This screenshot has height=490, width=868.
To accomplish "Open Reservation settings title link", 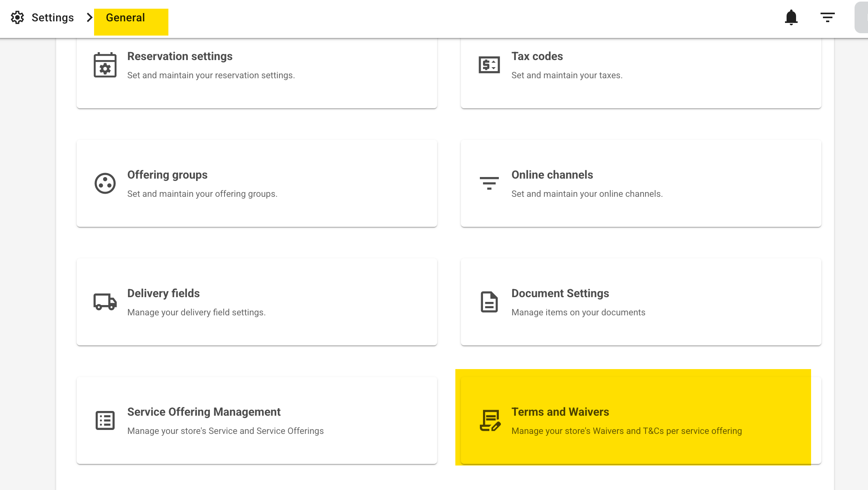I will [180, 57].
